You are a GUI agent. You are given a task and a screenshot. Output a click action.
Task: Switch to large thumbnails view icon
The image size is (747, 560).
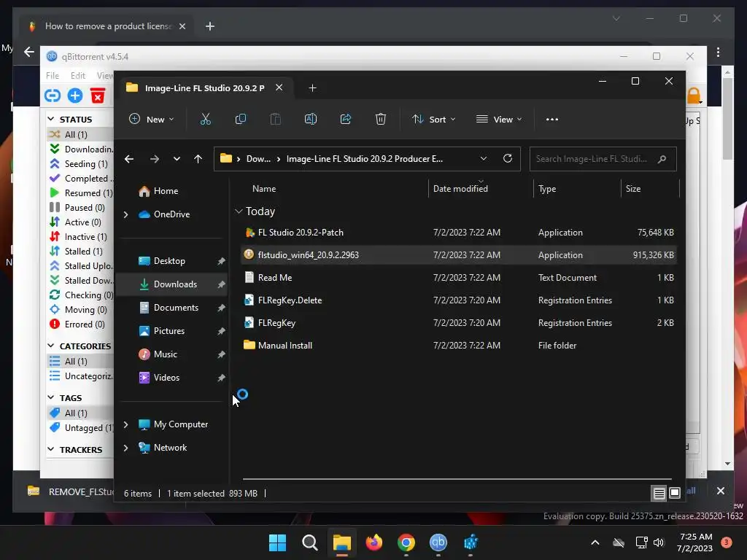[x=675, y=494]
